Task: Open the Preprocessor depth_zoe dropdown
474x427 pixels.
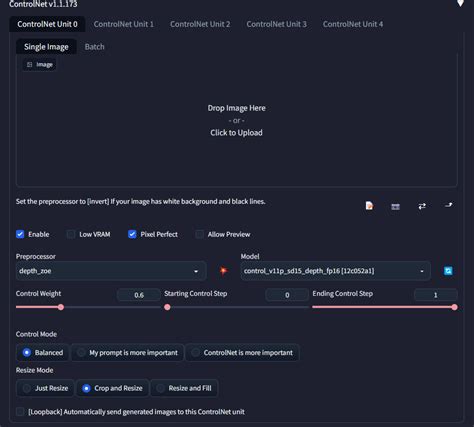Action: tap(111, 271)
